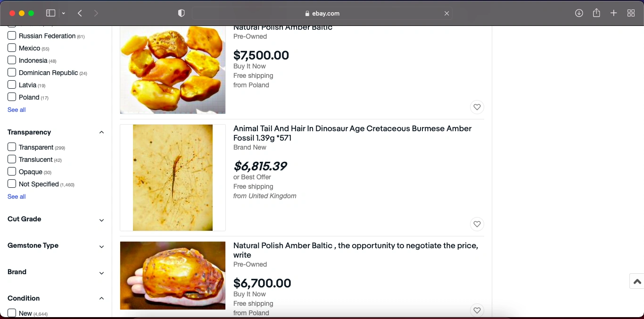Expand the Cut Grade filter section
This screenshot has width=644, height=319.
[101, 220]
